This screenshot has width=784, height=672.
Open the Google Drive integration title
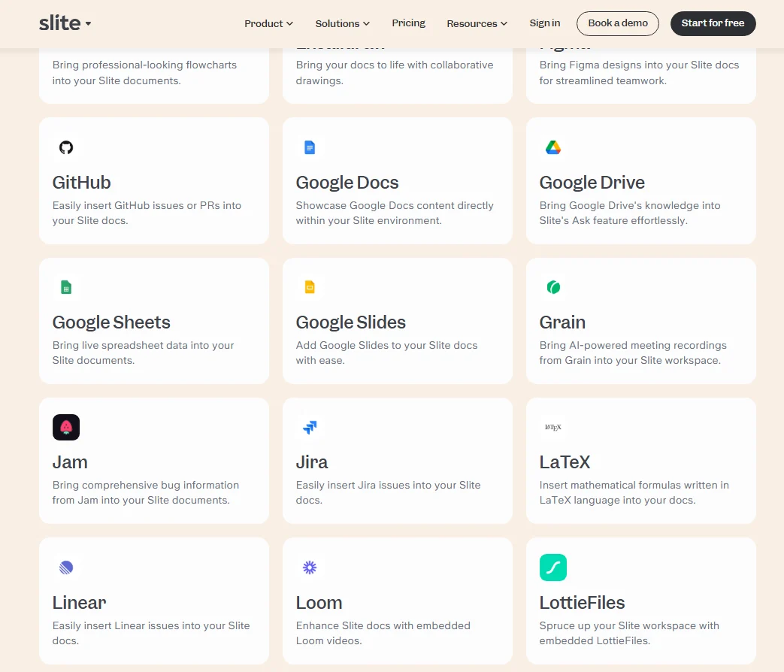[592, 183]
